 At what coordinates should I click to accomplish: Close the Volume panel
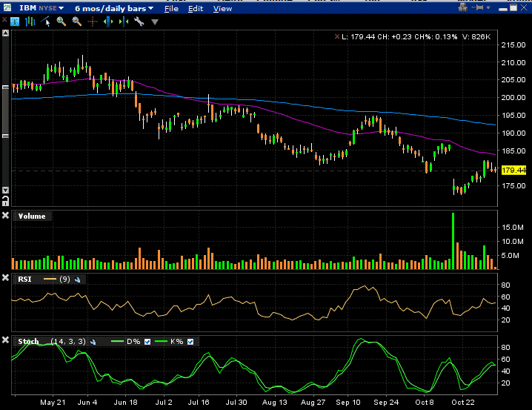point(5,215)
